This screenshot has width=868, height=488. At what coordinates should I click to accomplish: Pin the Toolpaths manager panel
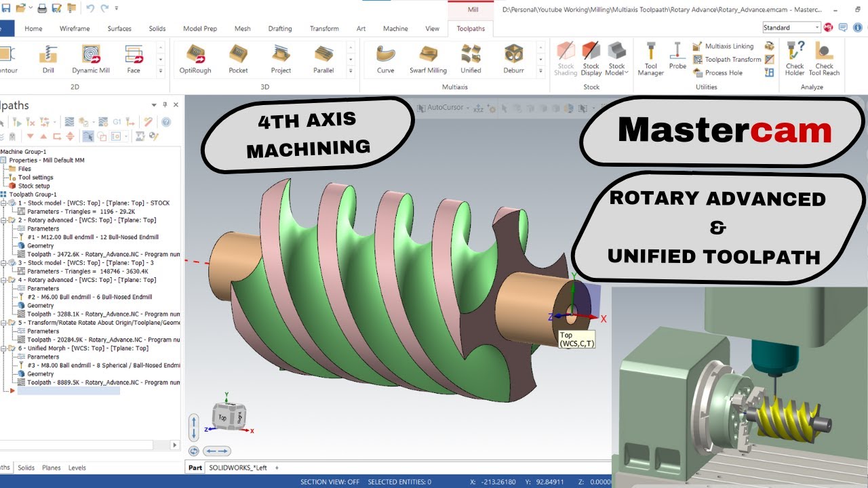[165, 105]
